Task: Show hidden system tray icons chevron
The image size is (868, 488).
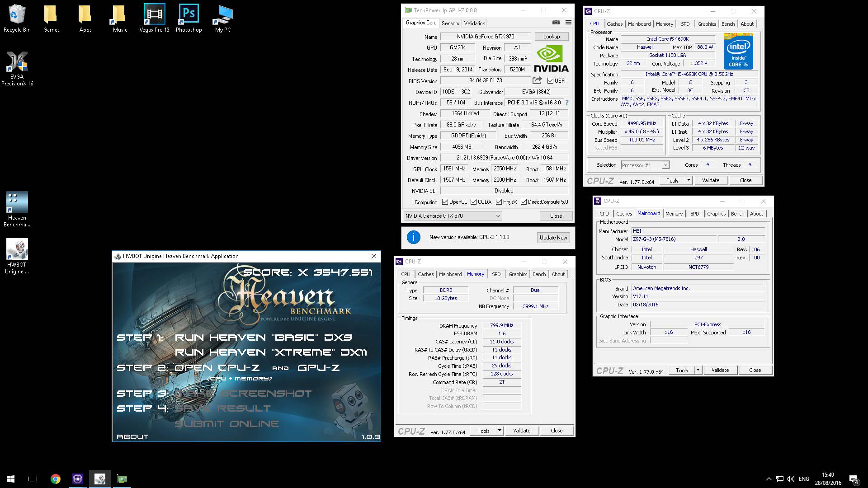Action: click(x=769, y=479)
